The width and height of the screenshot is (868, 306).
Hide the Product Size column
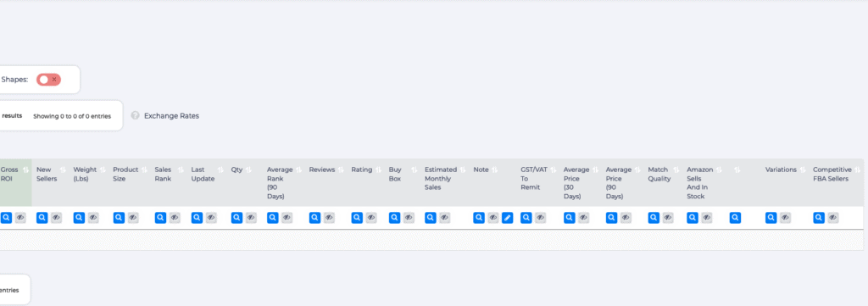133,218
